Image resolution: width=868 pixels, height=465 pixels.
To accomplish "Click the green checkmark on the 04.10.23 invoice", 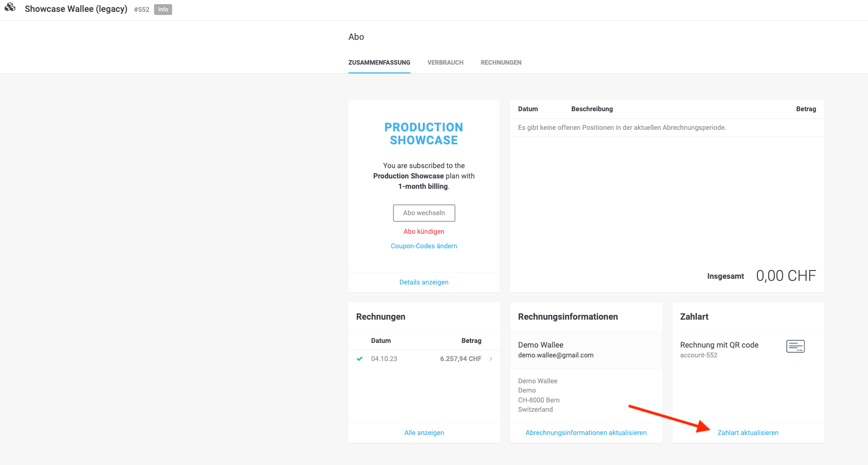I will [359, 358].
